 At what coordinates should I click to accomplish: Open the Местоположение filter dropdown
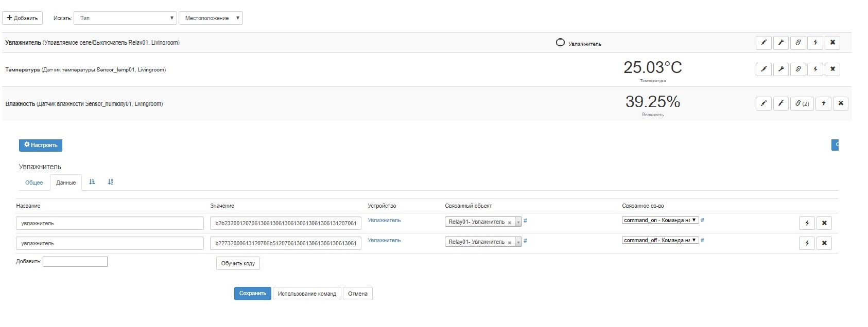211,18
